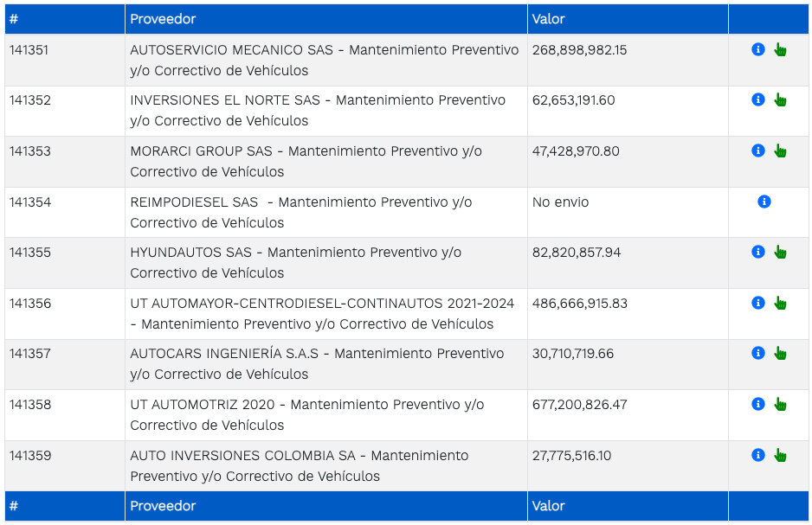
Task: Open info for INVERSIONES EL NORTE SAS
Action: 758,99
